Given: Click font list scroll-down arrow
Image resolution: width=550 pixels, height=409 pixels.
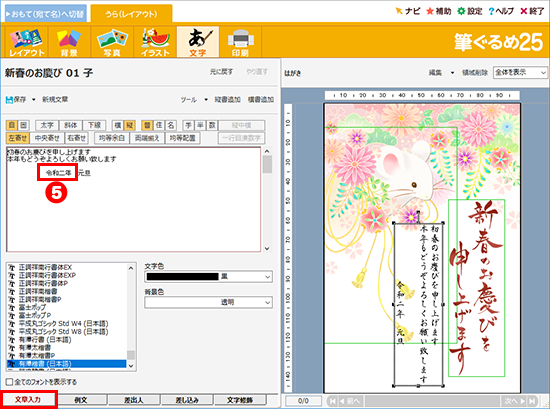Looking at the screenshot, I should 131,366.
